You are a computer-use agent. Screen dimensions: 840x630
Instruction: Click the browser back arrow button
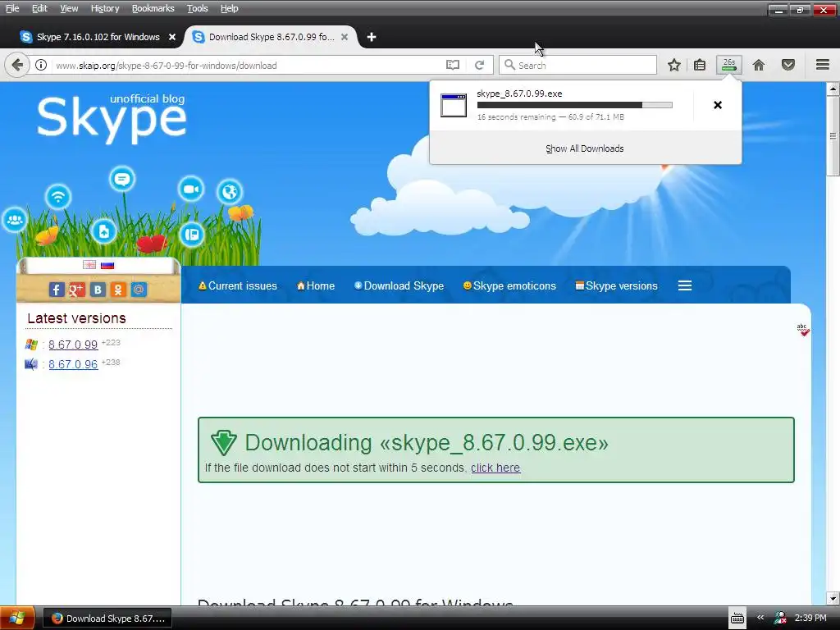pos(17,66)
